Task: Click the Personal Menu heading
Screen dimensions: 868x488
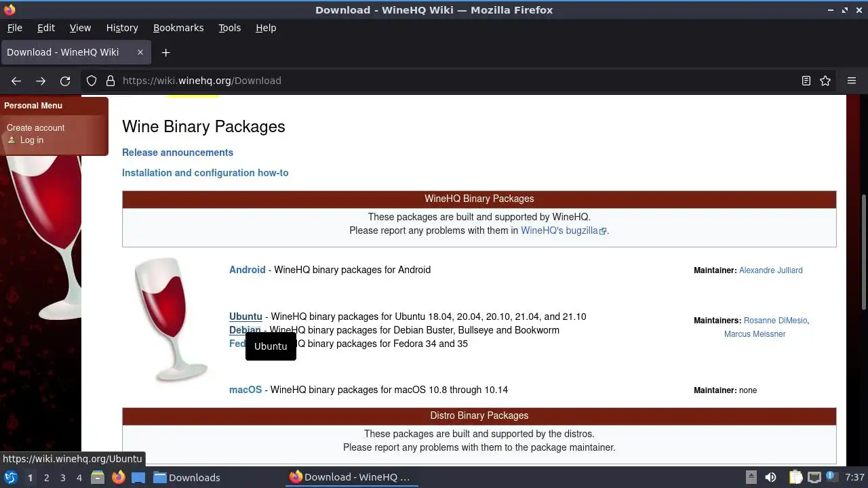Action: [33, 106]
